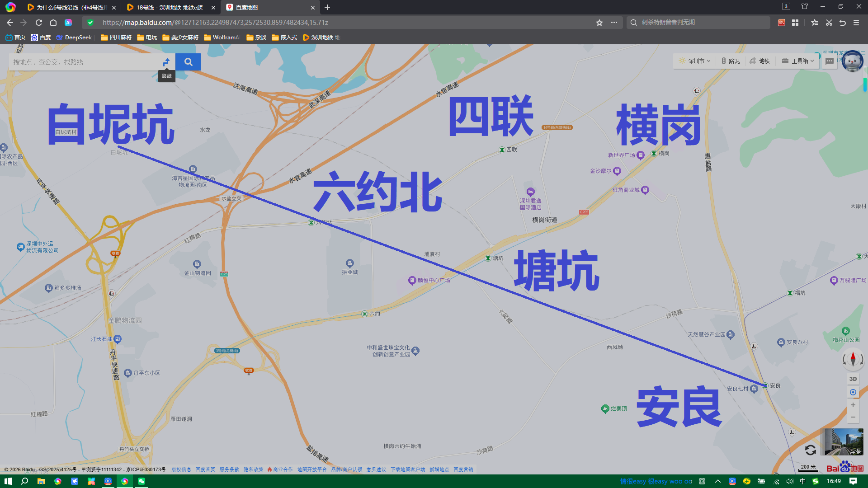Reset map rotation with the compass
Image resolution: width=868 pixels, height=488 pixels.
tap(852, 360)
